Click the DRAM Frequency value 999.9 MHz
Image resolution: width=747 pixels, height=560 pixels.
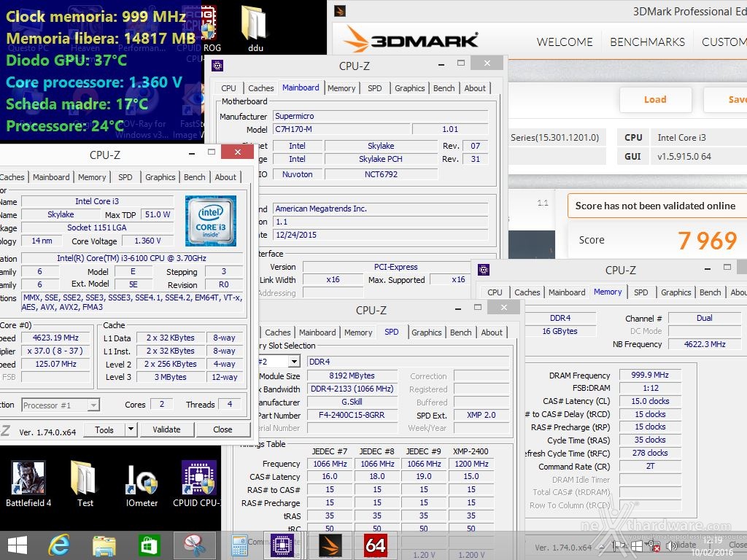(x=650, y=376)
